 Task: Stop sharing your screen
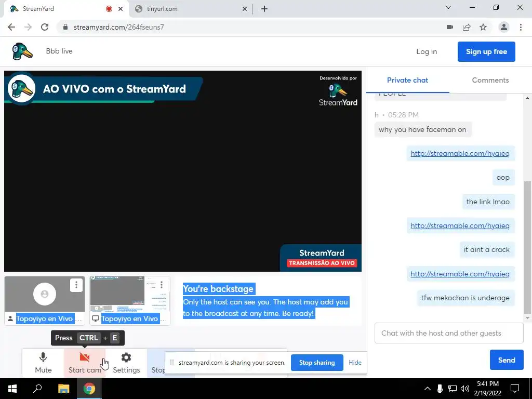[x=317, y=363]
